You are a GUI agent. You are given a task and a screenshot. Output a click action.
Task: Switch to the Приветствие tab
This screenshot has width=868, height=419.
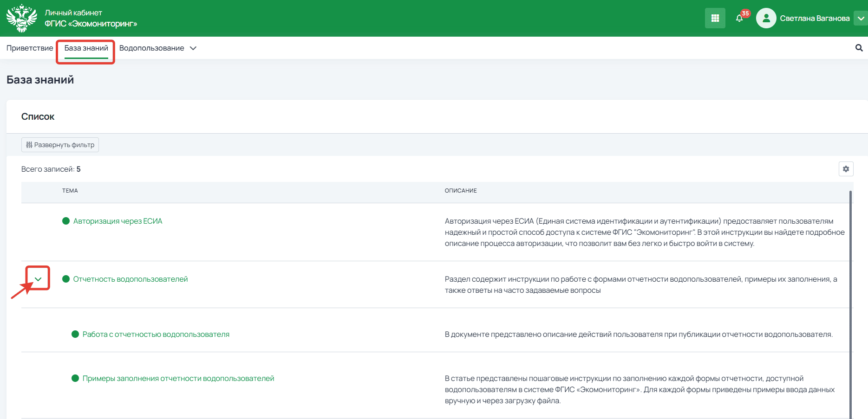[x=30, y=48]
